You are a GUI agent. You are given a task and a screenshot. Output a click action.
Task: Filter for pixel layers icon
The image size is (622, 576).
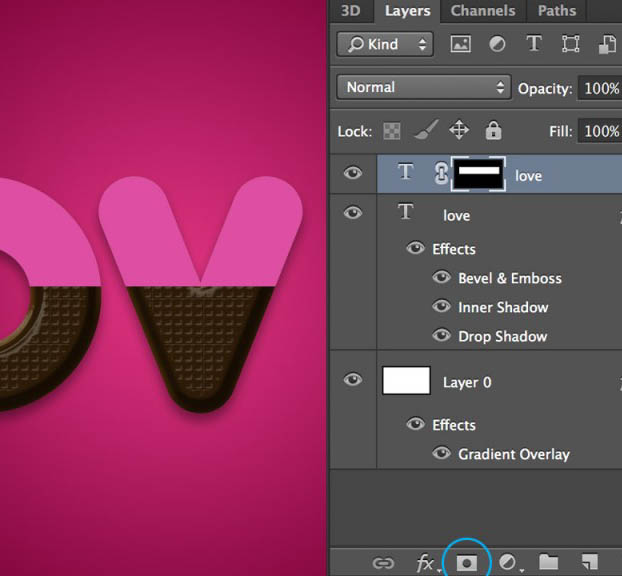point(461,44)
